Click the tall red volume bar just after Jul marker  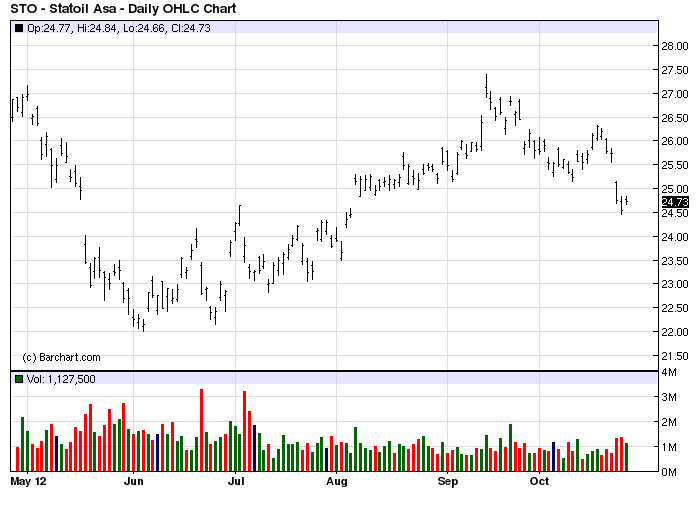(244, 431)
